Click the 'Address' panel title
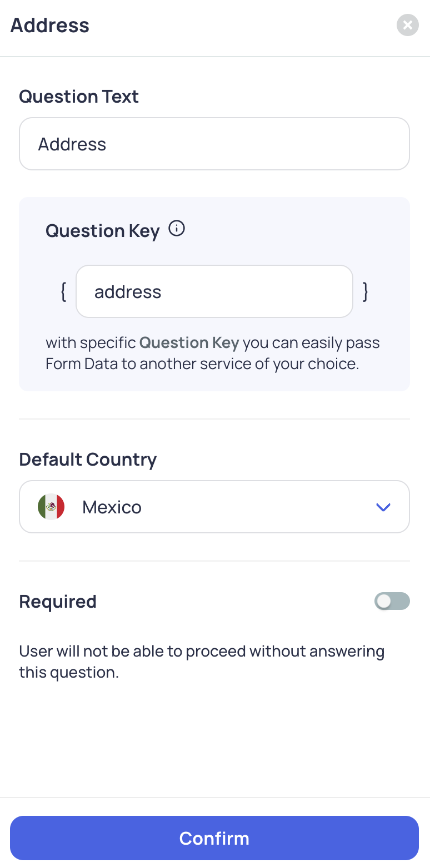The width and height of the screenshot is (430, 868). click(50, 26)
